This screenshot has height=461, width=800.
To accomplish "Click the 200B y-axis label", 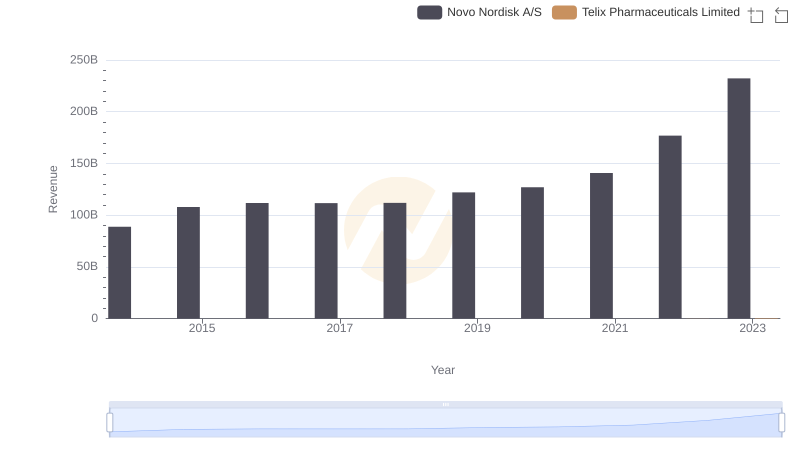I will pyautogui.click(x=84, y=111).
